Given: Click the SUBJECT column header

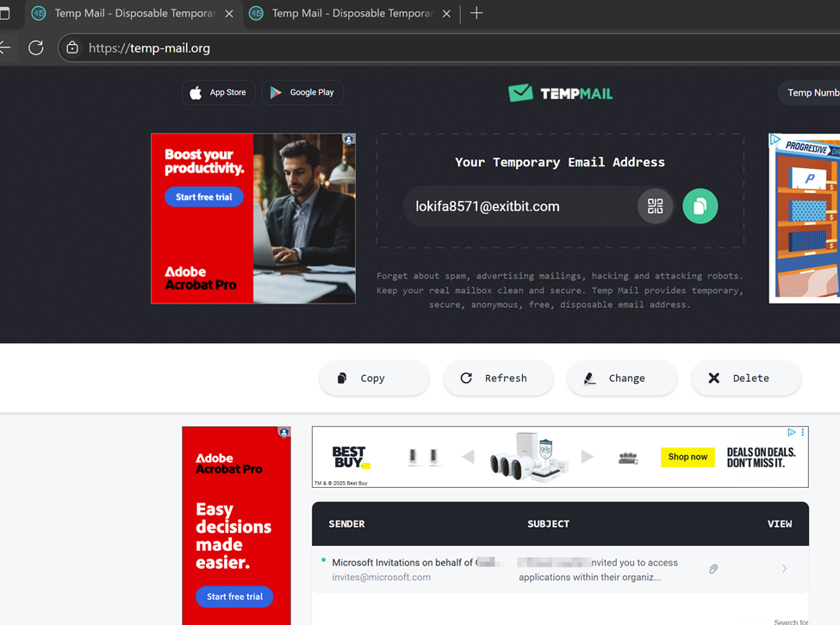Looking at the screenshot, I should [x=548, y=523].
